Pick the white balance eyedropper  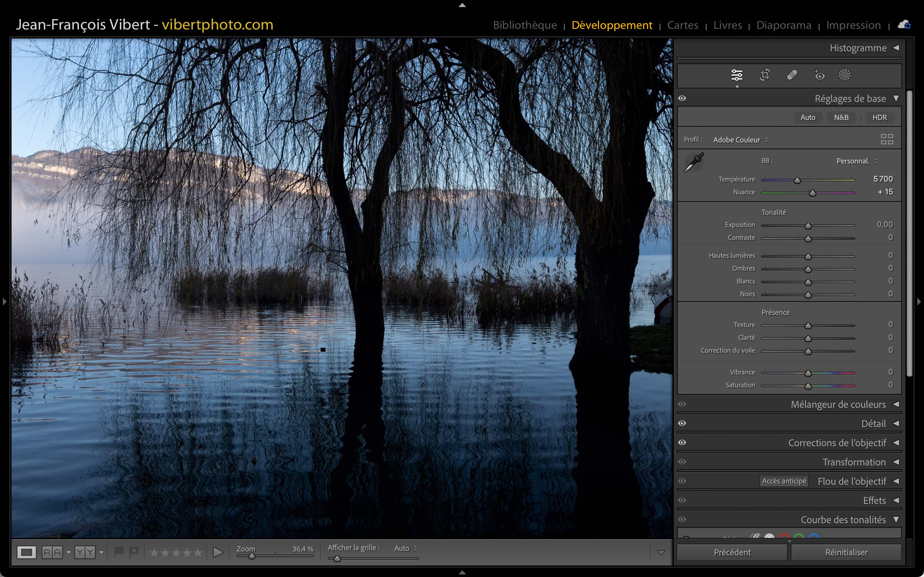[694, 163]
